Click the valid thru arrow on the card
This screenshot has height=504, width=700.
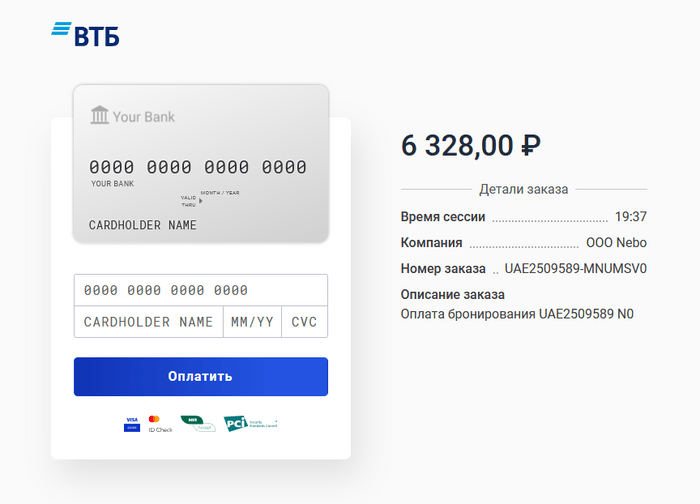coord(200,200)
